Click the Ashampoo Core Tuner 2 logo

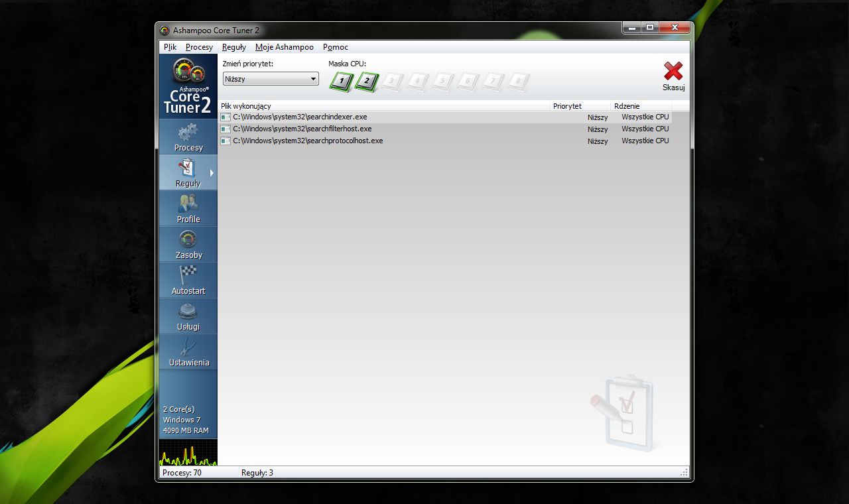pos(188,86)
